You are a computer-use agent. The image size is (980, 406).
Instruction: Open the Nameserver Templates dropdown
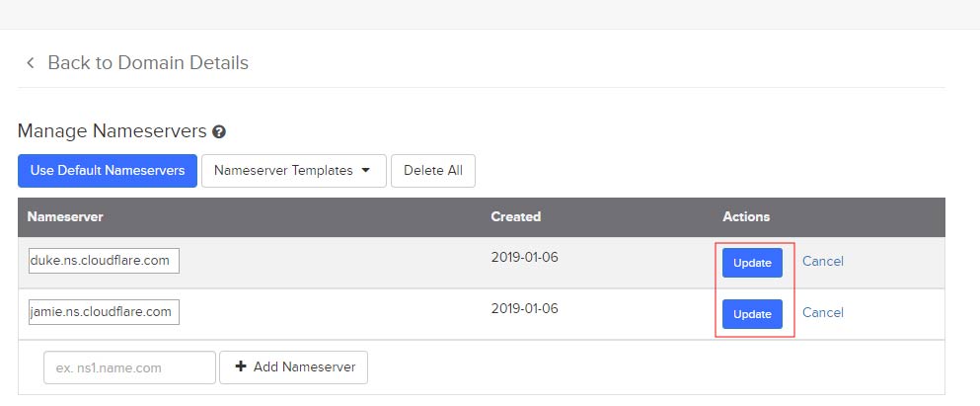pyautogui.click(x=294, y=171)
